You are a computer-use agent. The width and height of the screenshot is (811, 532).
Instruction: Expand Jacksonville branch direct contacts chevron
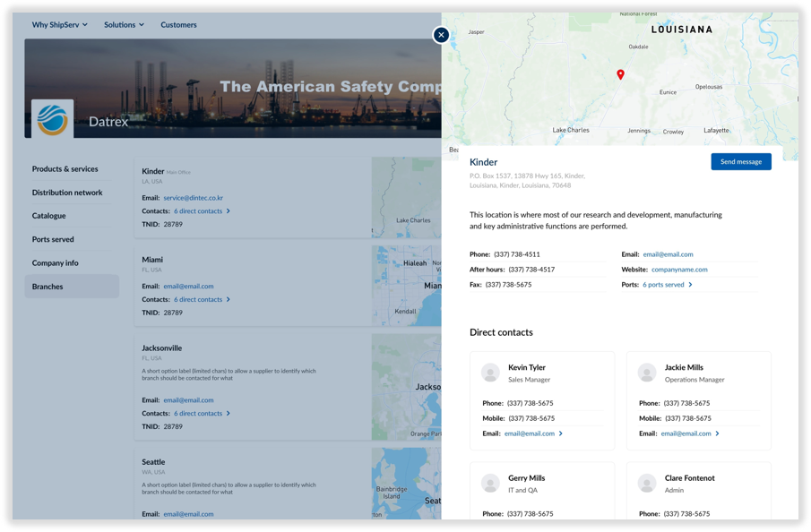click(229, 414)
